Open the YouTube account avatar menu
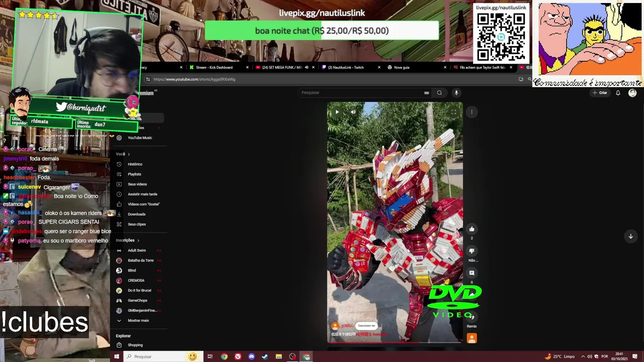Viewport: 644px width, 362px height. (632, 93)
